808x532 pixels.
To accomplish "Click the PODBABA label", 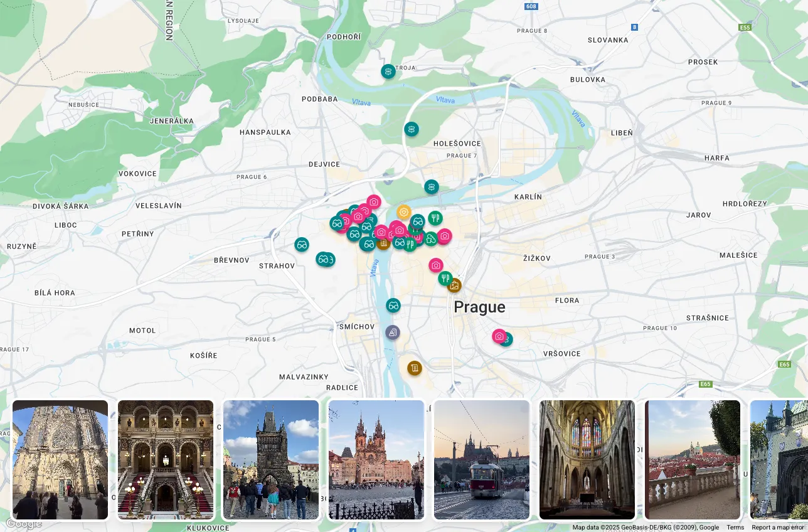I will 320,99.
